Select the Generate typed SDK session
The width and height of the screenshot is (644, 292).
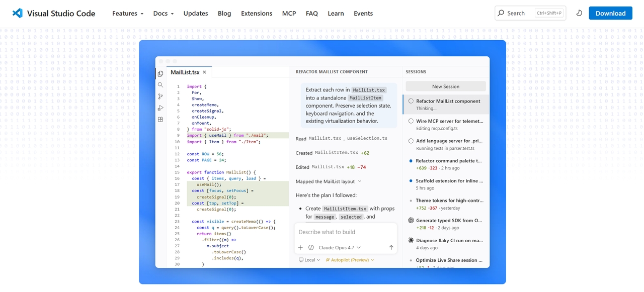(446, 224)
